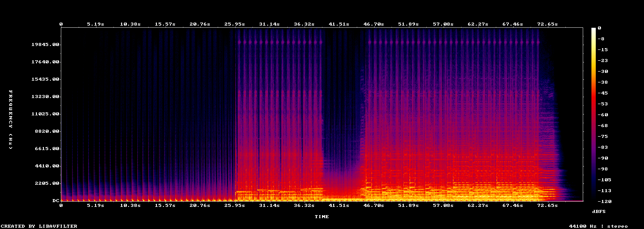This screenshot has height=229, width=644.
Task: Click 72.65s on the top time axis
Action: (x=547, y=24)
